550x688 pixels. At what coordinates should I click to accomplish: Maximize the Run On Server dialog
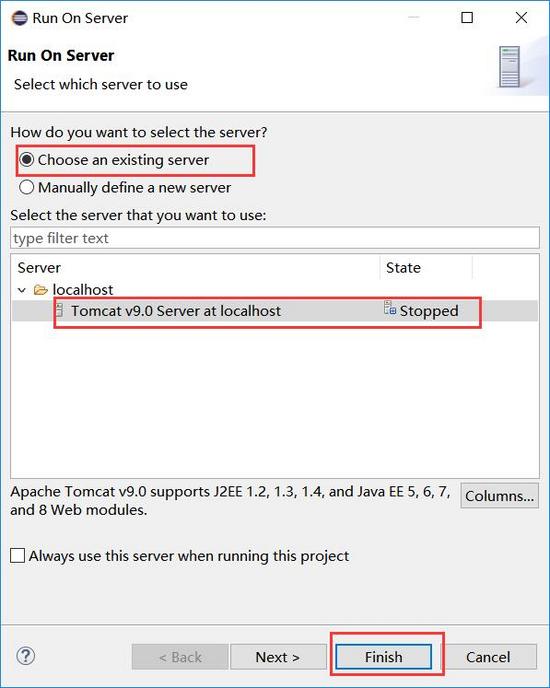(x=467, y=18)
